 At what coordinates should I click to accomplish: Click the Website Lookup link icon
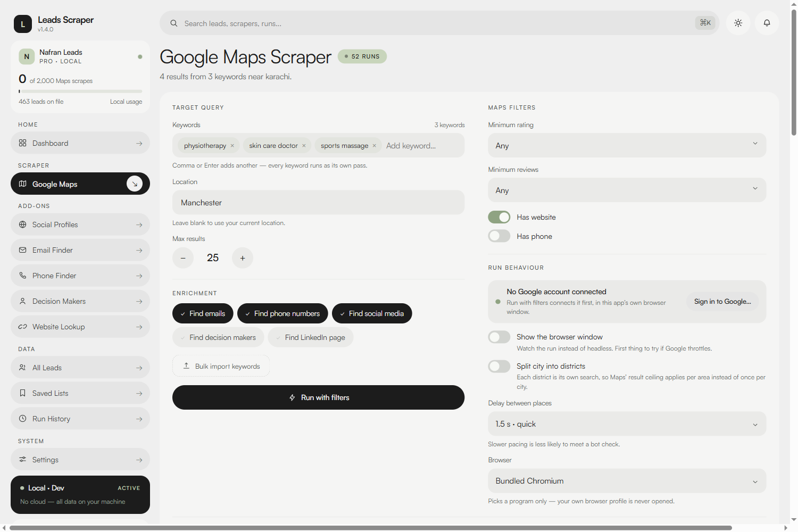pyautogui.click(x=22, y=327)
